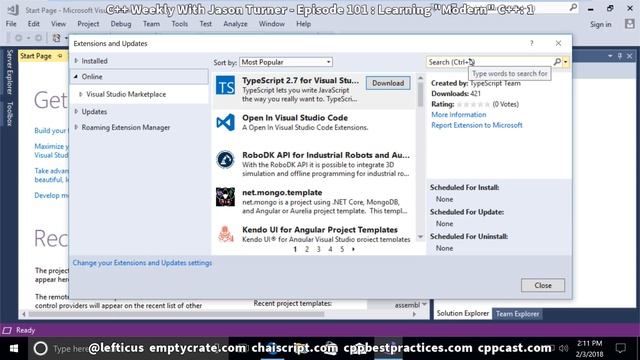Switch to the Team Explorer tab
The height and width of the screenshot is (360, 640).
point(518,314)
